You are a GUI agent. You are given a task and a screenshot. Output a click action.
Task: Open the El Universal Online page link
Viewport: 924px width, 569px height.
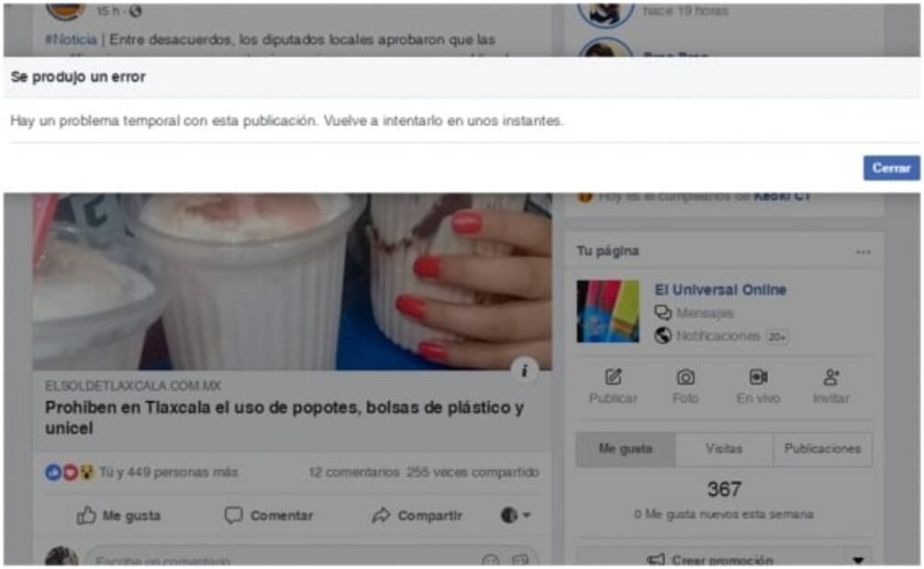pyautogui.click(x=719, y=290)
